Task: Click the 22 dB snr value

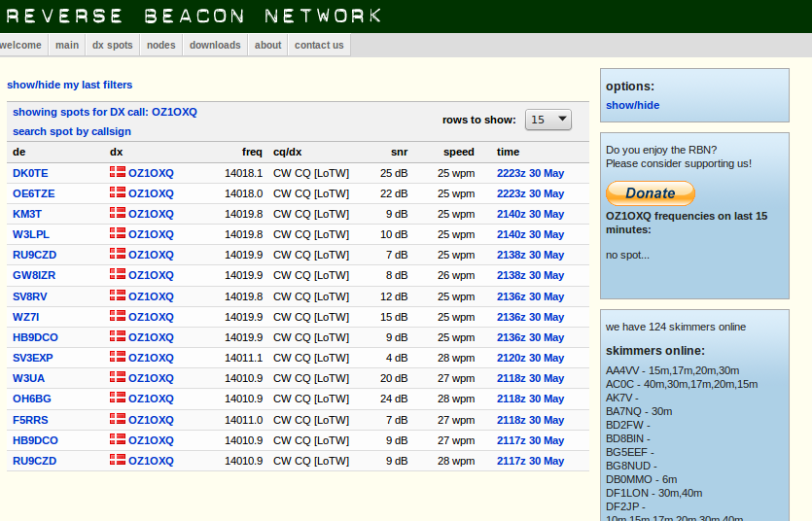Action: pos(394,193)
